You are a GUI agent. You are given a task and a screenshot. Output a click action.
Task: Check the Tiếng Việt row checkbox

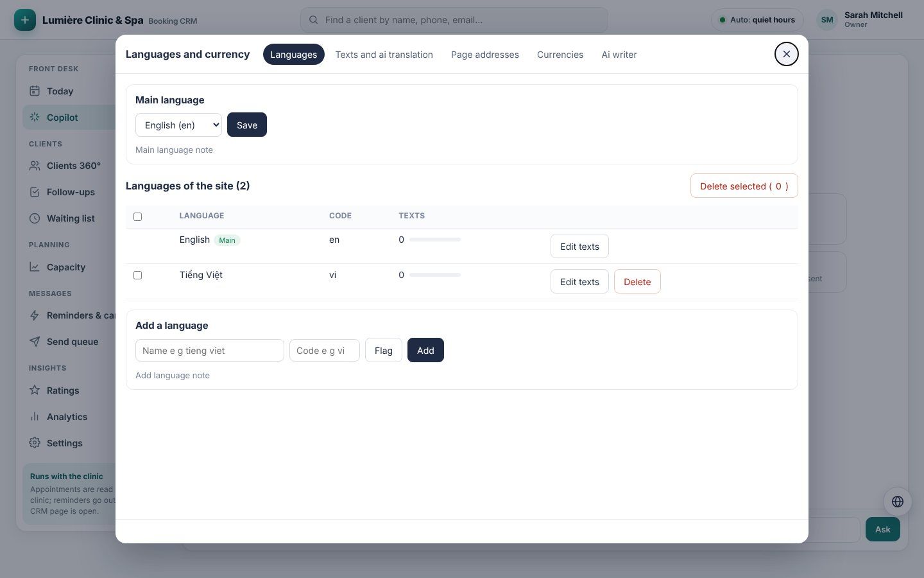point(137,275)
